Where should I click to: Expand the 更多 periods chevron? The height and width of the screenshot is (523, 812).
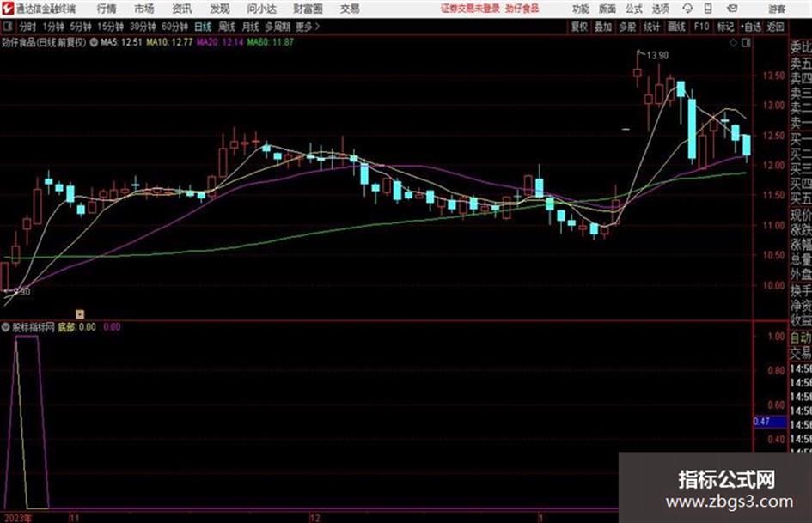pos(308,27)
